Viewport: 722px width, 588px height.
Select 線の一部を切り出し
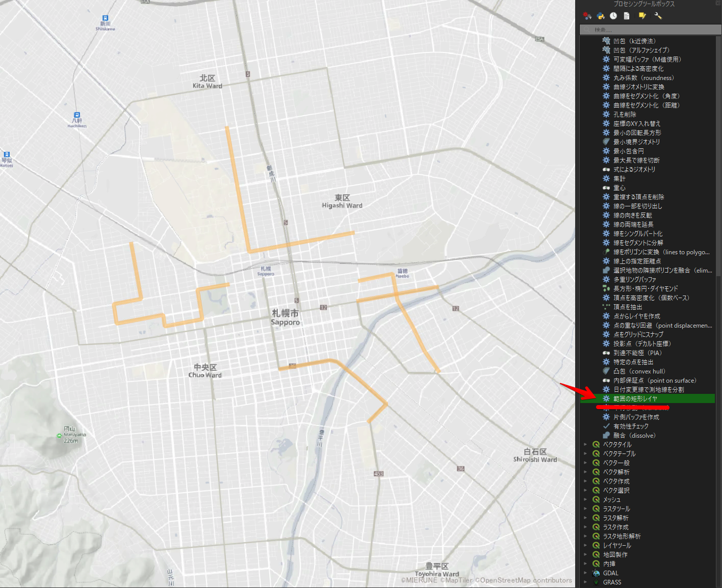coord(637,206)
